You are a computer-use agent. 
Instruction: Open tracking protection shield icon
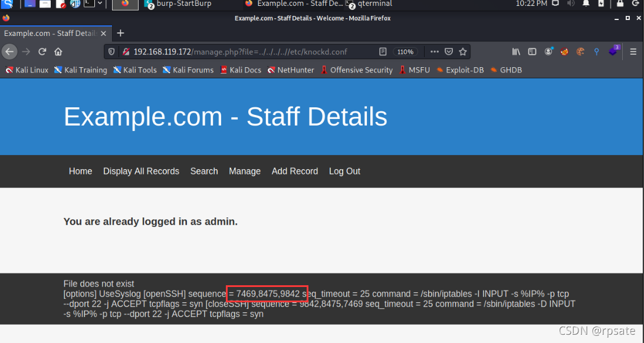[x=111, y=52]
